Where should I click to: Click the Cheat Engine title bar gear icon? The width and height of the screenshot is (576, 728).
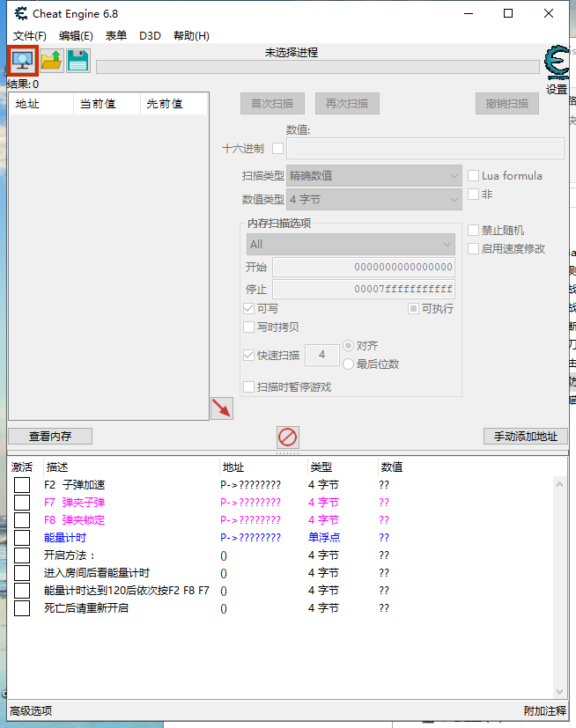pyautogui.click(x=21, y=13)
